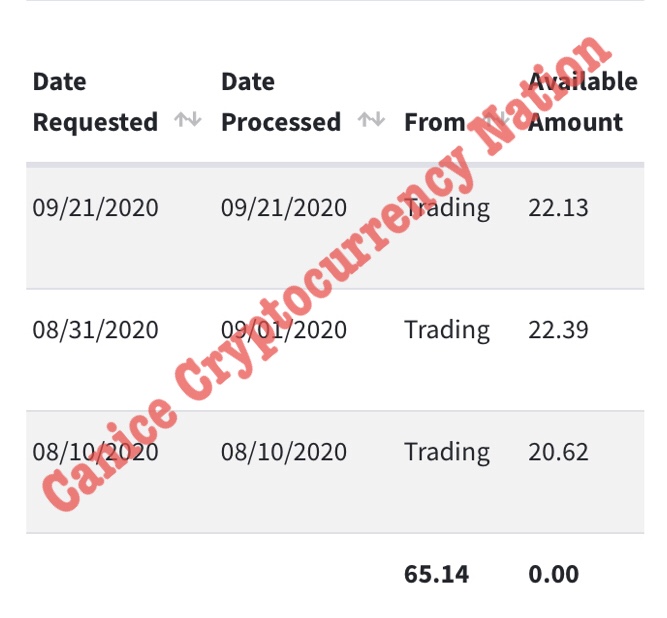
Task: Click the sort arrows beside Date Requested
Action: (188, 121)
